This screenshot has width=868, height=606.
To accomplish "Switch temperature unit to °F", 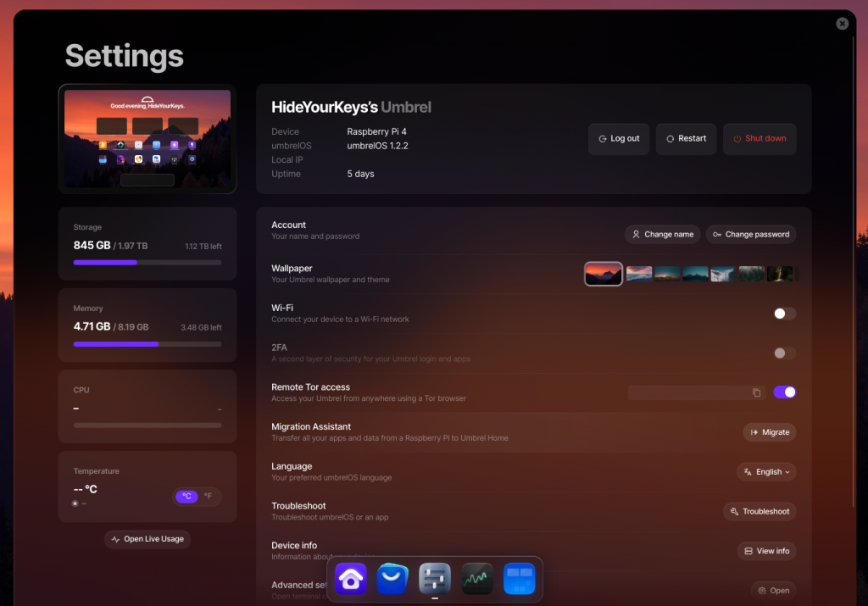I will coord(209,497).
